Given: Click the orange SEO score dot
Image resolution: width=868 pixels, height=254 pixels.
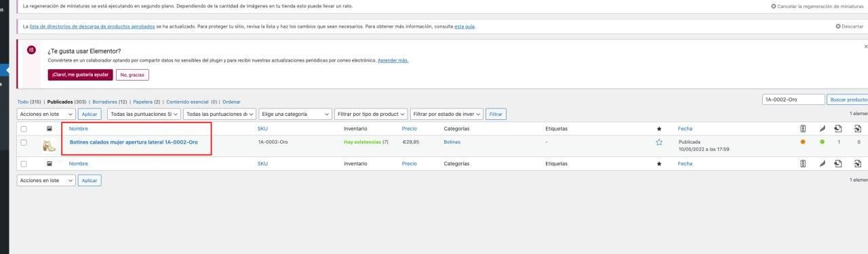Looking at the screenshot, I should pos(803,142).
